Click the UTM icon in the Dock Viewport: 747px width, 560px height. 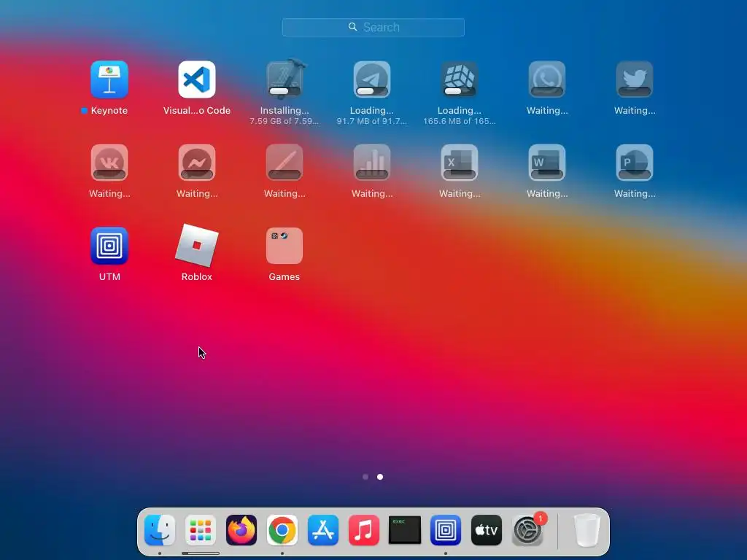(x=446, y=530)
